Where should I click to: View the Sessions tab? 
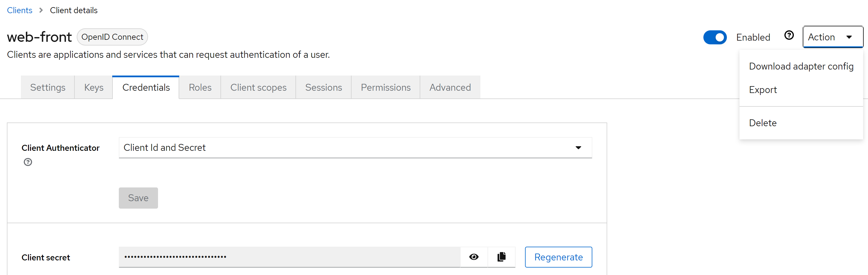(323, 88)
